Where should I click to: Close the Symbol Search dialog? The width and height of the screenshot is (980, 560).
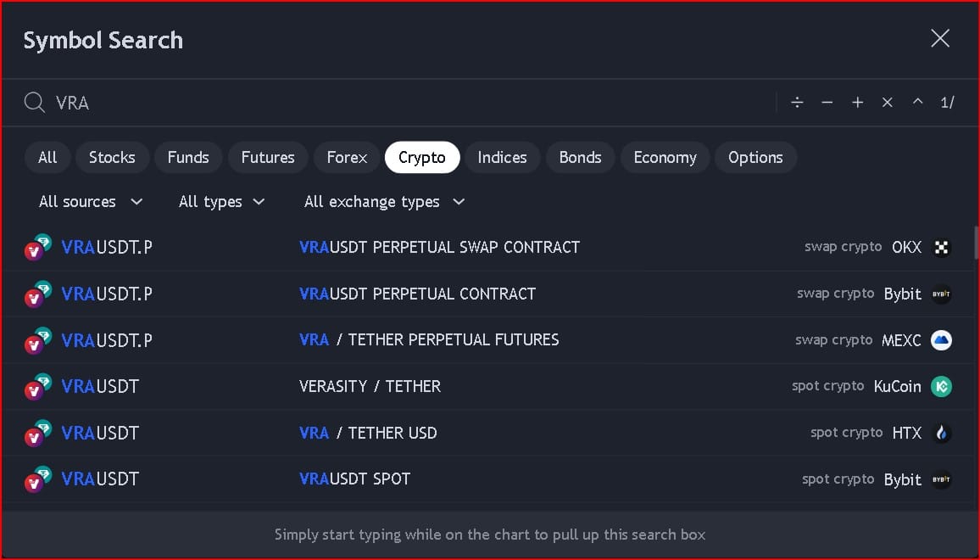tap(940, 38)
